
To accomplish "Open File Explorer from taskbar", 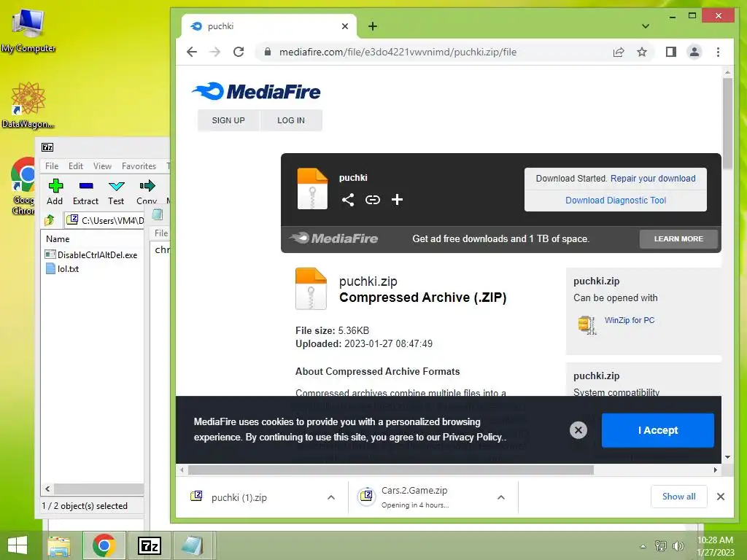I will (x=59, y=545).
